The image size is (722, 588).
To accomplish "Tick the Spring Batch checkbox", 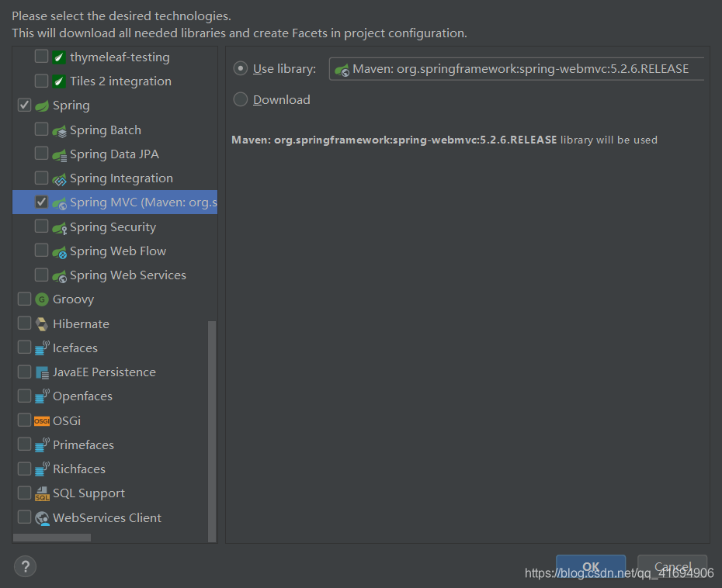I will tap(41, 130).
